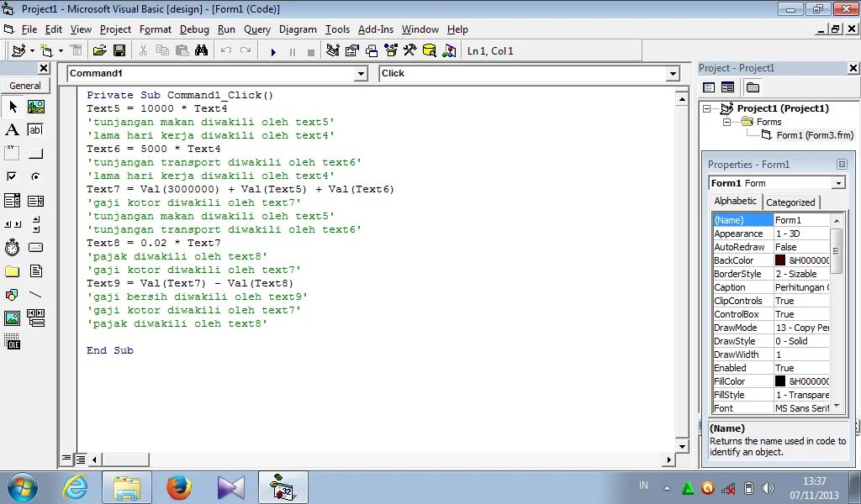
Task: Open the Add Form dropdown arrow
Action: click(x=61, y=51)
